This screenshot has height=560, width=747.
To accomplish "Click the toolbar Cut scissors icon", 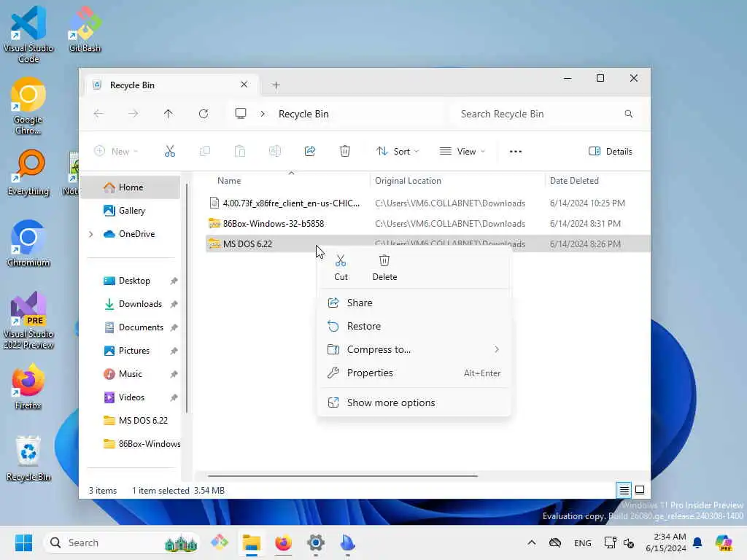I will tap(170, 152).
